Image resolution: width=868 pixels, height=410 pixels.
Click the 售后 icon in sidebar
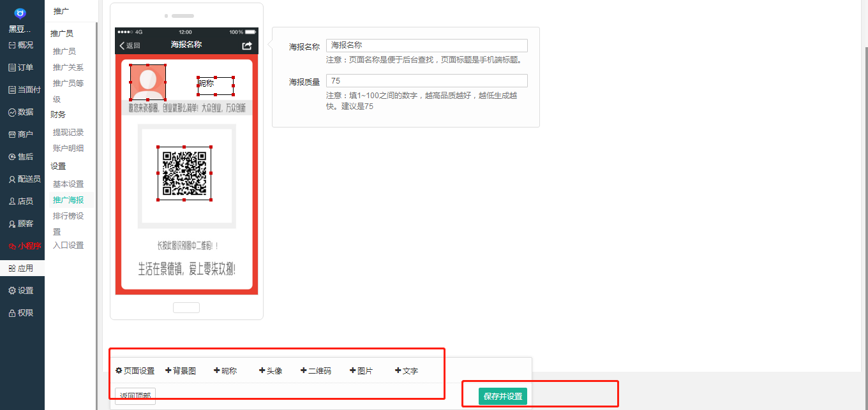pyautogui.click(x=11, y=156)
